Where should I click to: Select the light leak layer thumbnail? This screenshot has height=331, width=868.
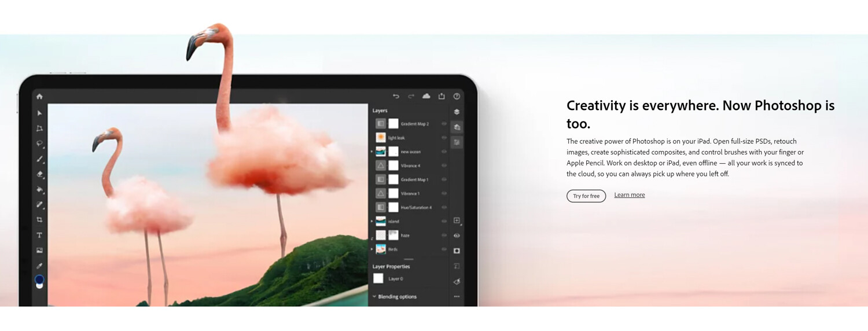coord(381,138)
